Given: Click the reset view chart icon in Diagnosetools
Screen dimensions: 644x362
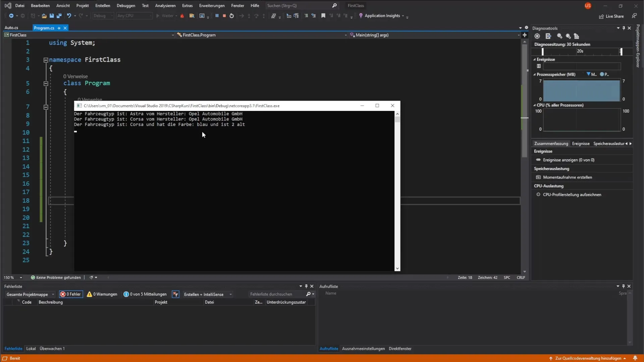Looking at the screenshot, I should point(577,36).
